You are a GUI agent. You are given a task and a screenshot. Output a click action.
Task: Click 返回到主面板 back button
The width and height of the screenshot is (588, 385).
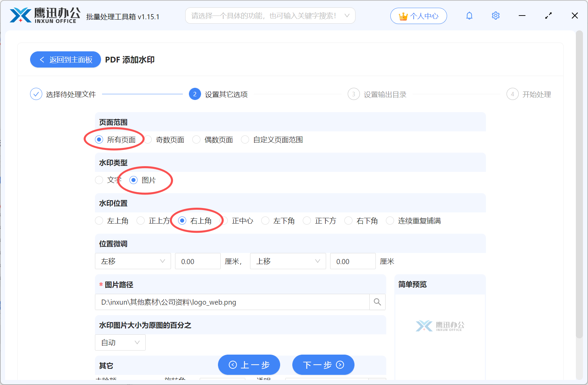click(x=65, y=59)
